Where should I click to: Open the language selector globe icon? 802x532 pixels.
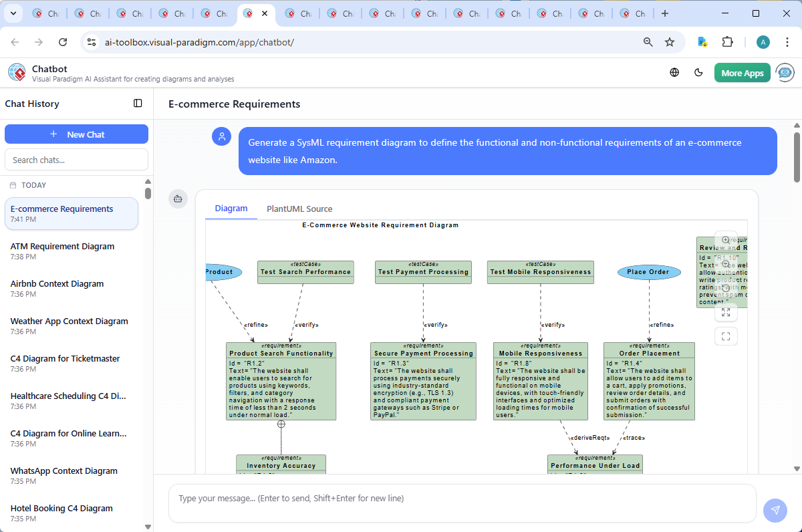coord(674,72)
